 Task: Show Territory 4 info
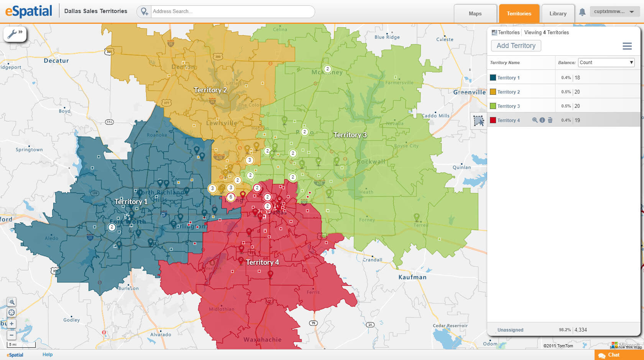542,120
